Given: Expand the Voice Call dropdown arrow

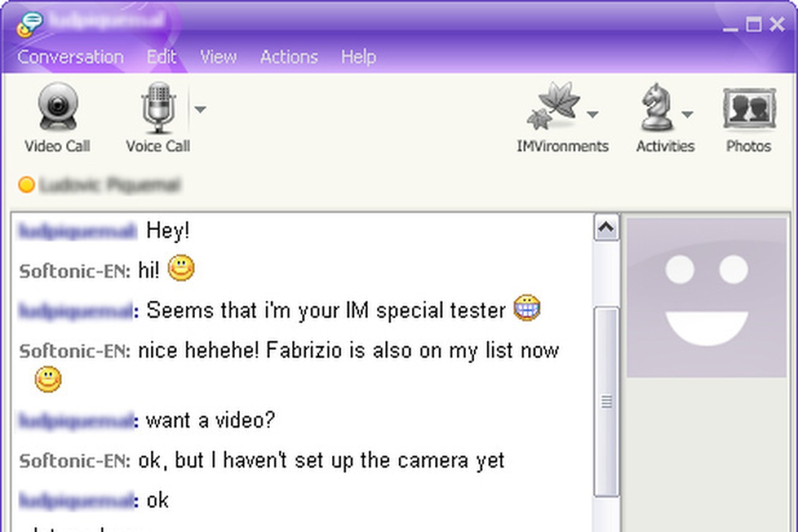Looking at the screenshot, I should pyautogui.click(x=199, y=109).
